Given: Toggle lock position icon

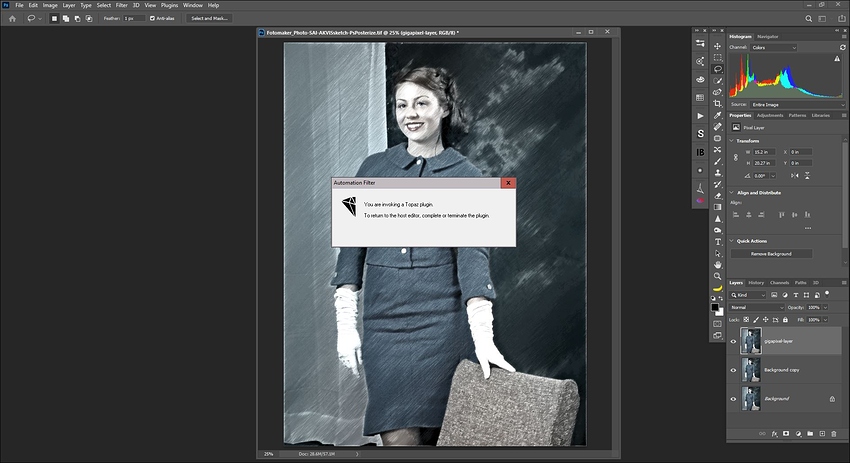Looking at the screenshot, I should pyautogui.click(x=765, y=320).
